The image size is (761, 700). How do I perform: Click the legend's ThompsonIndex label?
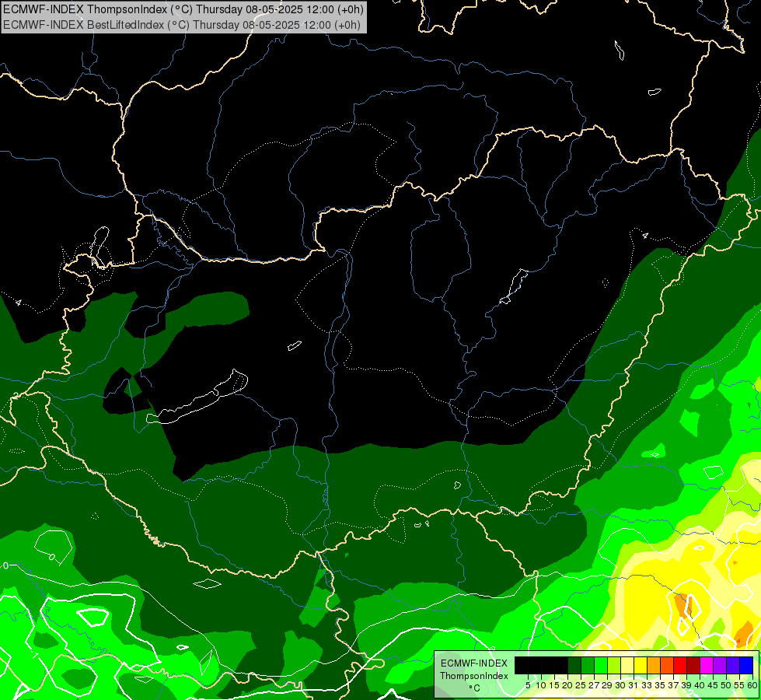click(474, 676)
